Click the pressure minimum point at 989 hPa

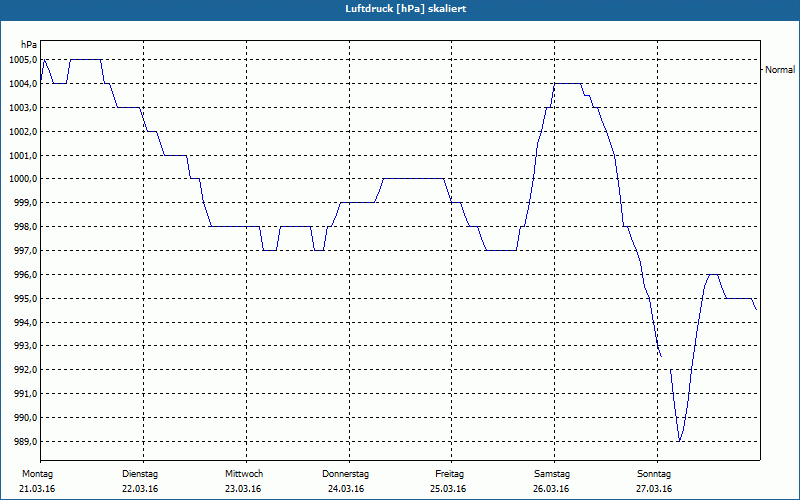679,441
